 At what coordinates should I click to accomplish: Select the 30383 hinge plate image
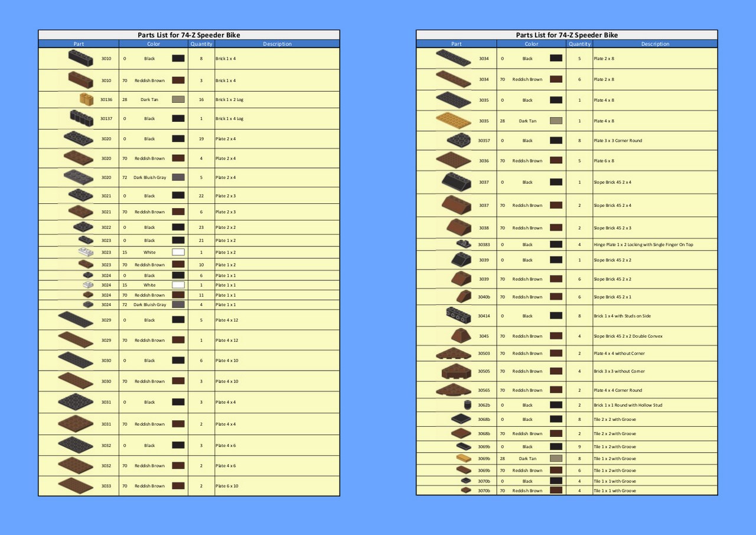(464, 244)
